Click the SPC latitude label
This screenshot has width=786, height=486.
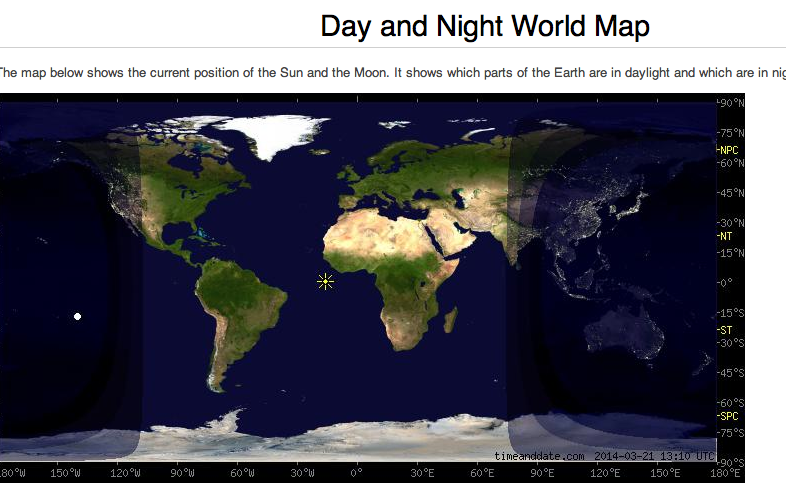point(727,415)
